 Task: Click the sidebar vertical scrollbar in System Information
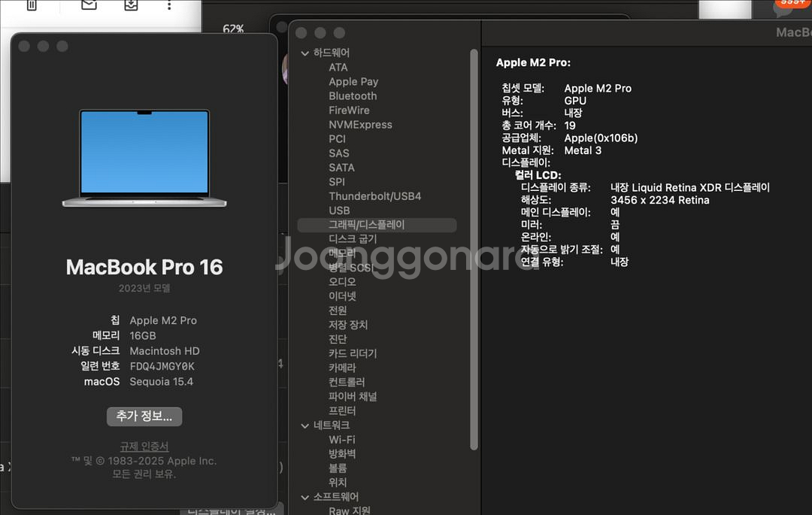(474, 250)
